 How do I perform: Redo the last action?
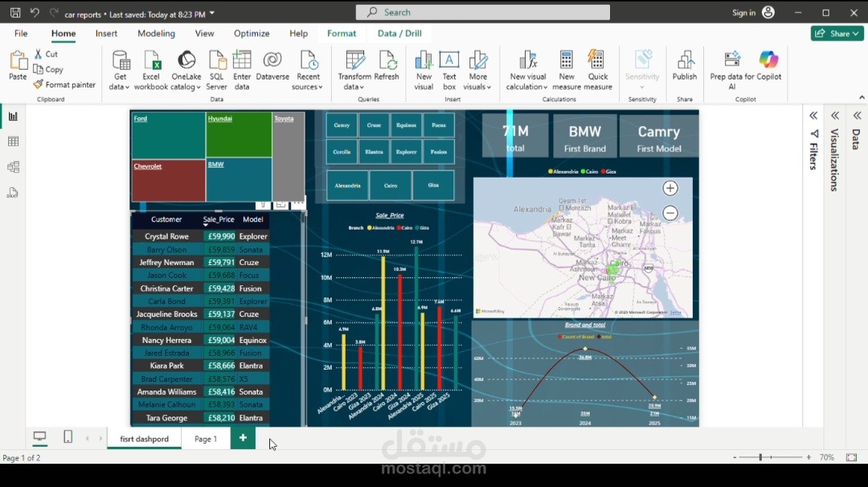pyautogui.click(x=54, y=12)
